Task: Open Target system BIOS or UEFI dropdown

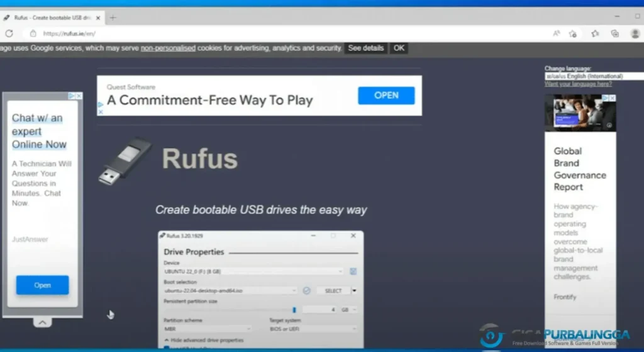Action: point(313,329)
